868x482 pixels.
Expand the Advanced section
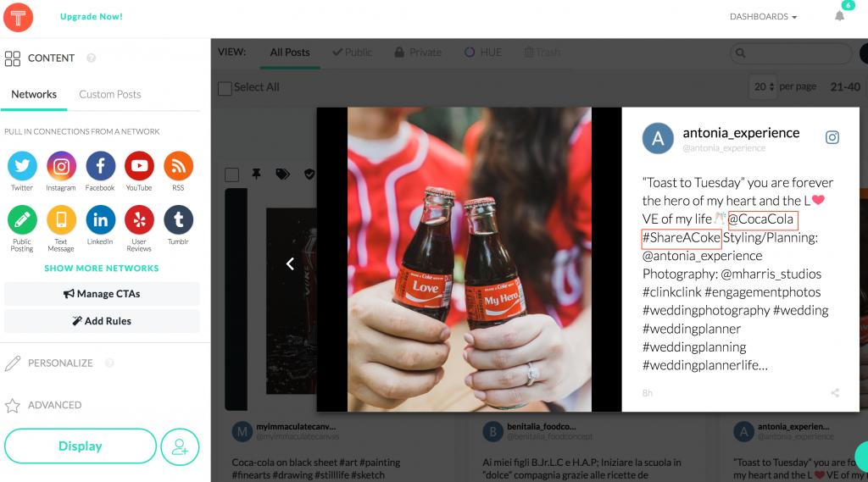54,405
